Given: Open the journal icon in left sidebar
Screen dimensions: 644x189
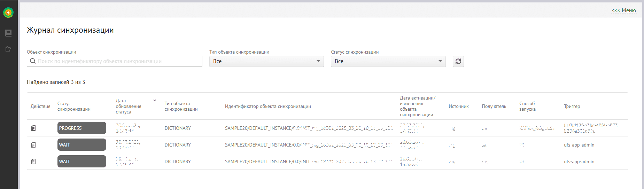Looking at the screenshot, I should tap(8, 33).
